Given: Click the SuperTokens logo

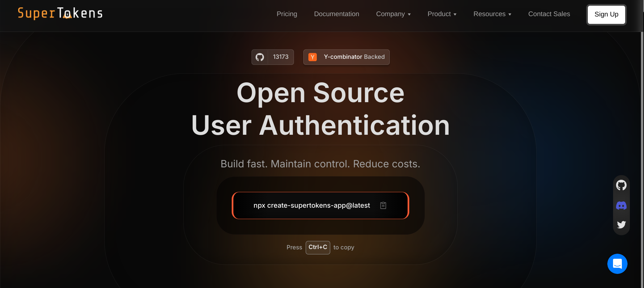Looking at the screenshot, I should pyautogui.click(x=60, y=13).
